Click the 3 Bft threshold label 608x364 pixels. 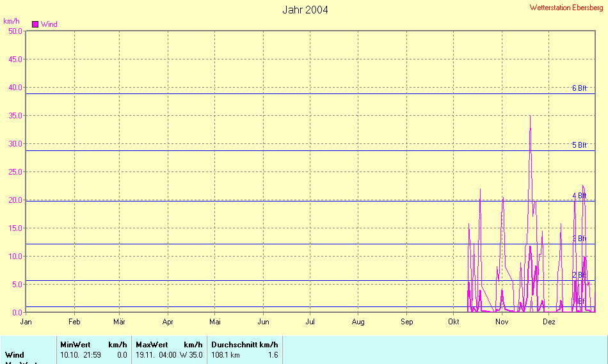tap(579, 239)
